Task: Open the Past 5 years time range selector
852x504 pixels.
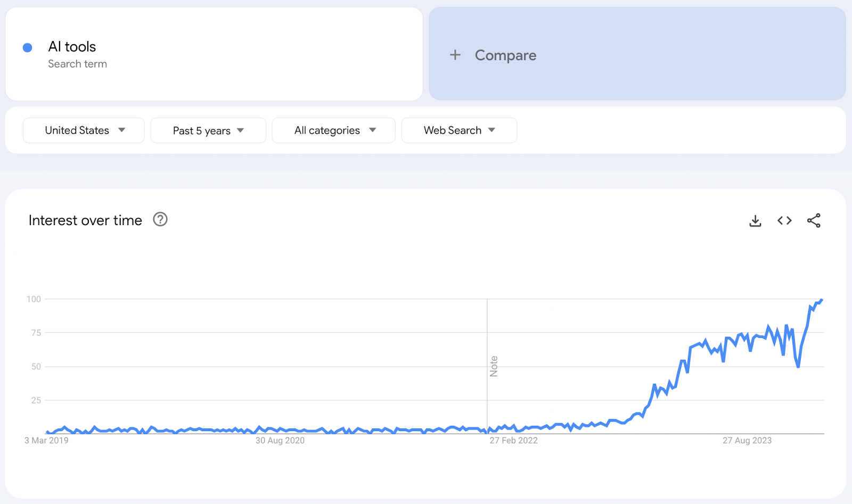Action: pyautogui.click(x=208, y=130)
